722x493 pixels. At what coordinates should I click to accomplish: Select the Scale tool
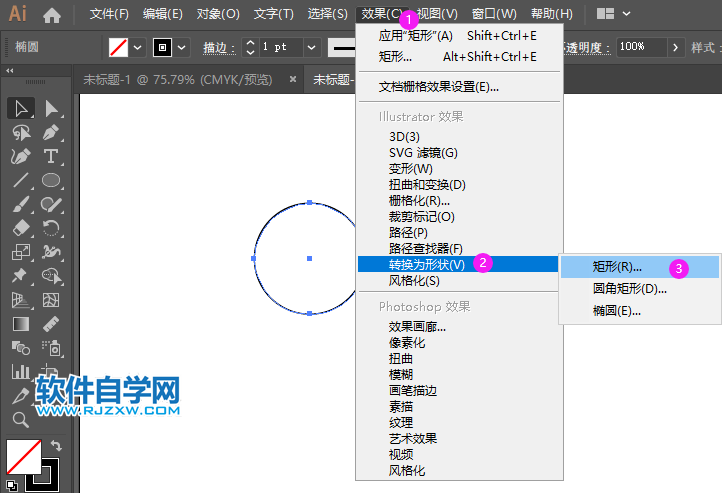click(20, 252)
